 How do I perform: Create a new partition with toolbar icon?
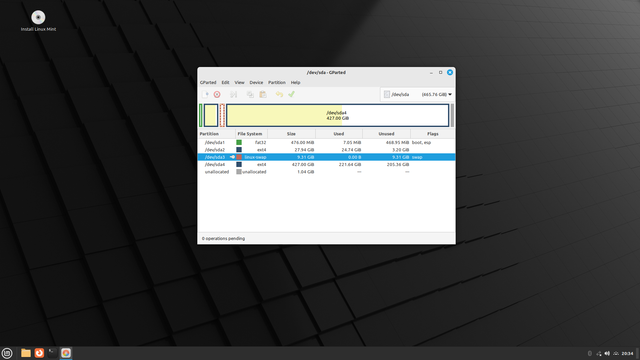point(205,94)
